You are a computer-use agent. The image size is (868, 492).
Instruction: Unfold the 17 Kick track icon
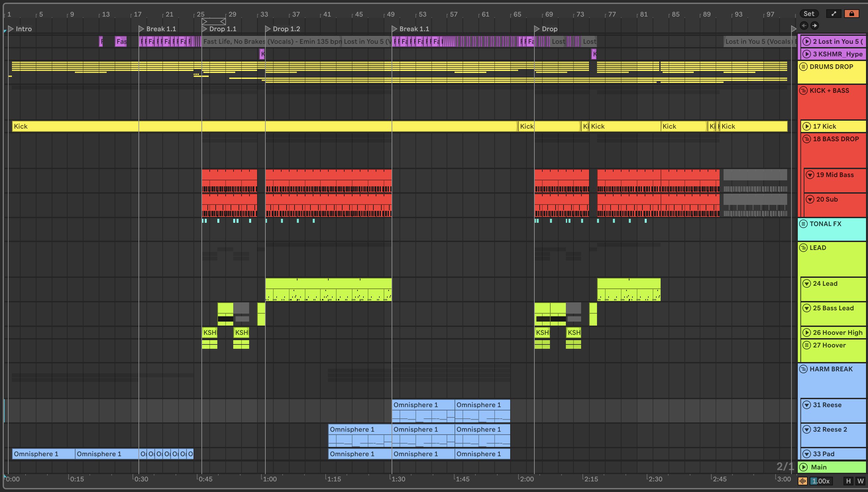pos(807,126)
